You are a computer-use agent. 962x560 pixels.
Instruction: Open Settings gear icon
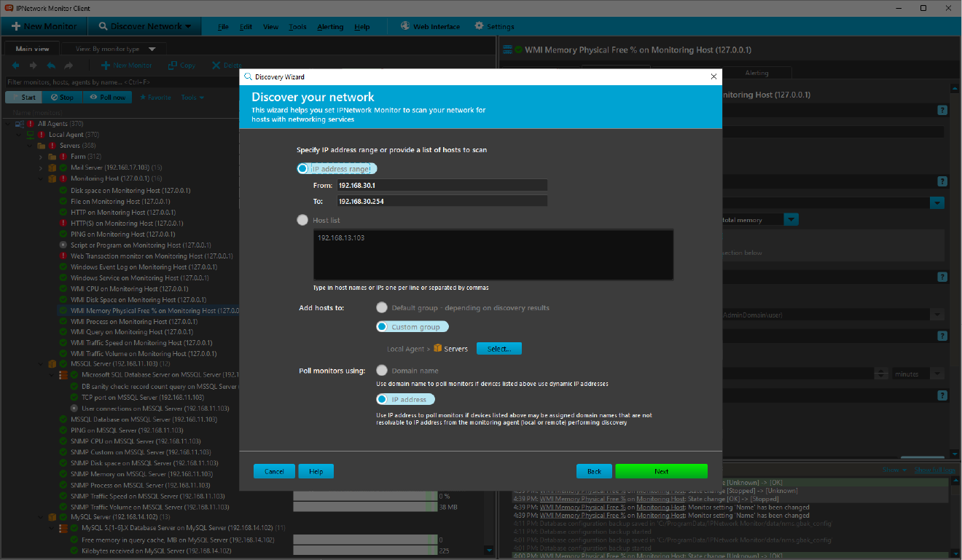coord(479,26)
